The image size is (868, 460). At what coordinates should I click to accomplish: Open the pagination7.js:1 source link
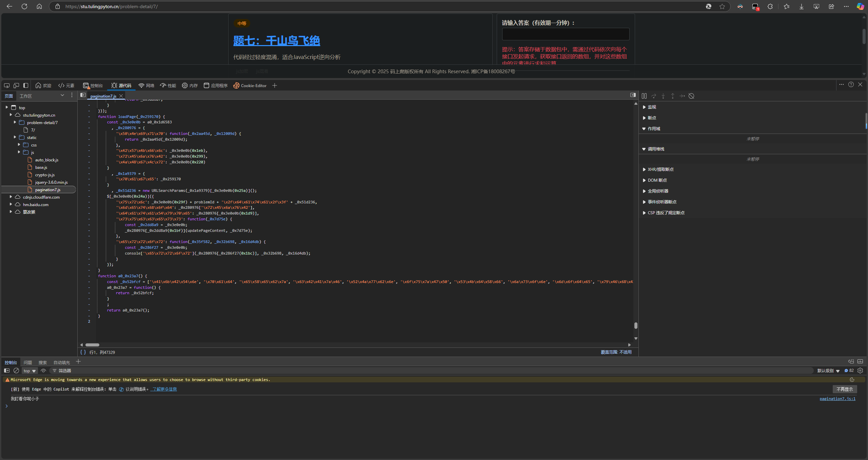(x=837, y=399)
